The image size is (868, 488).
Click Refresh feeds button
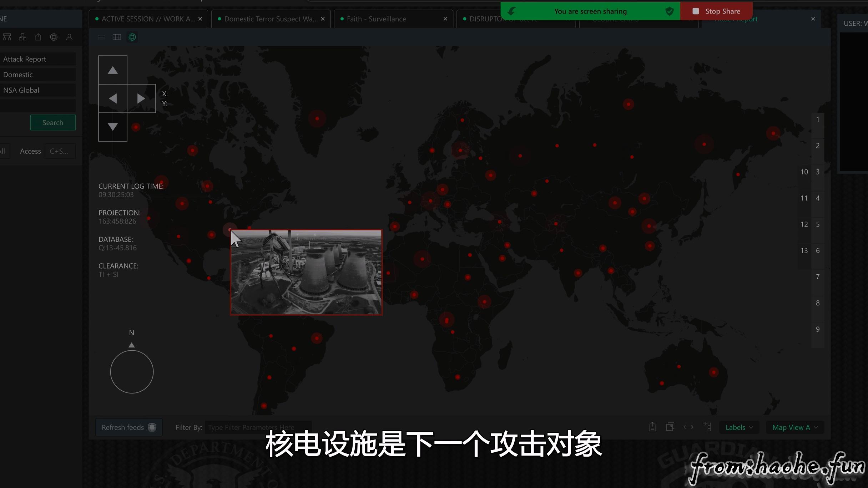pos(129,427)
